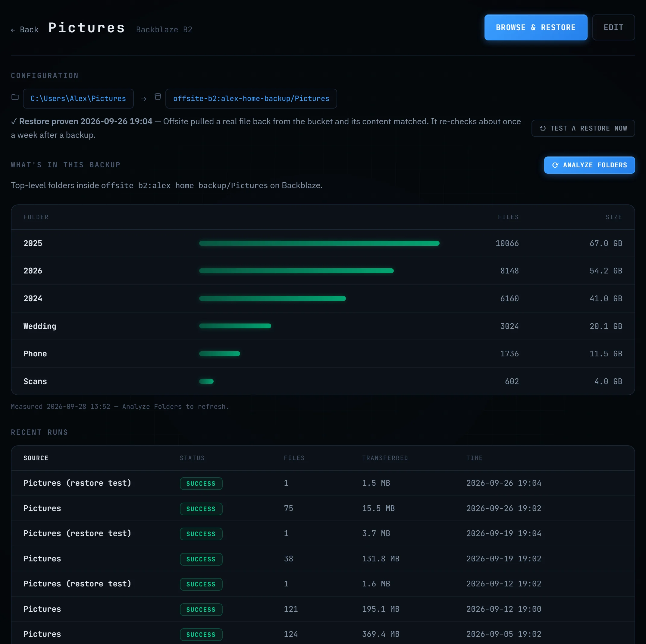Click the Phone folder name
The image size is (646, 644).
[x=35, y=354]
